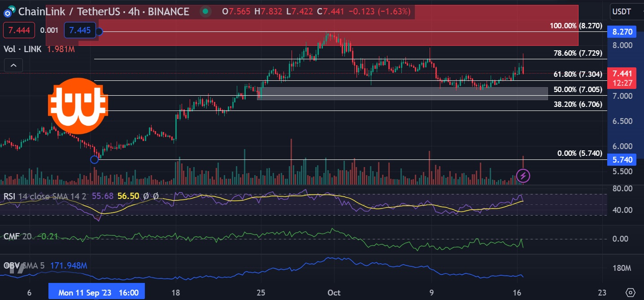Screen dimensions: 644x300
Task: Select the CMF 20 legend
Action: coord(17,236)
